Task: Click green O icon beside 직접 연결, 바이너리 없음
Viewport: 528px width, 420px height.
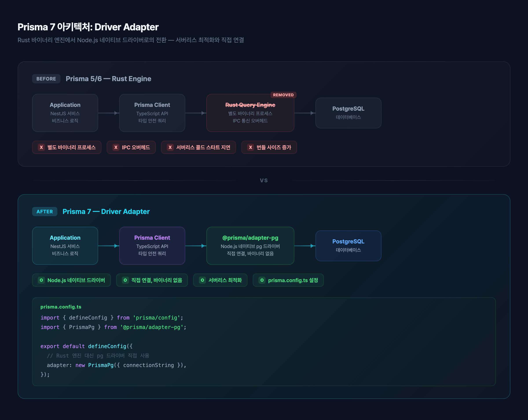Action: pyautogui.click(x=125, y=280)
